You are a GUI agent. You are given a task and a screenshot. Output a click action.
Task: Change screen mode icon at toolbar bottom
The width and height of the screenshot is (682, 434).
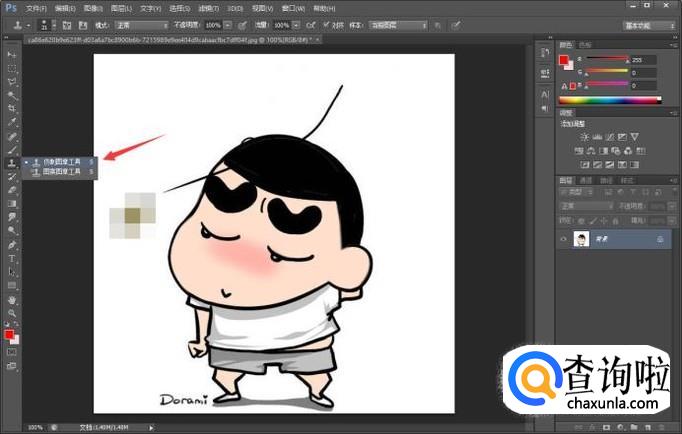[12, 366]
